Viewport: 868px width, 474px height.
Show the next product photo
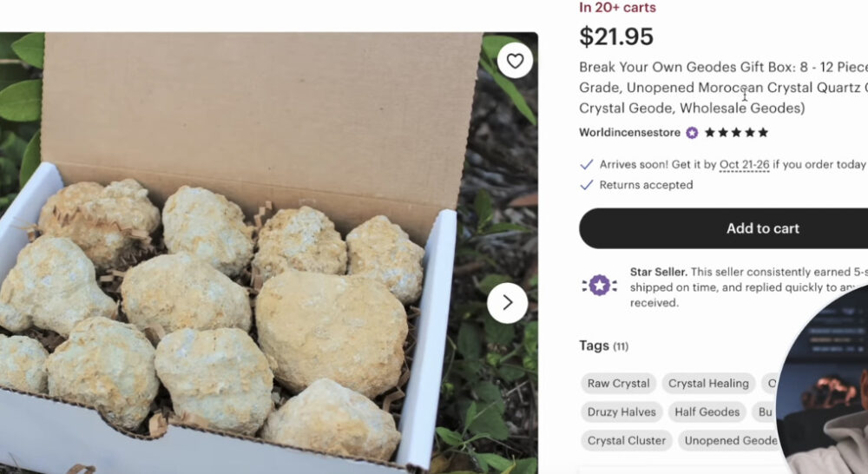(508, 303)
